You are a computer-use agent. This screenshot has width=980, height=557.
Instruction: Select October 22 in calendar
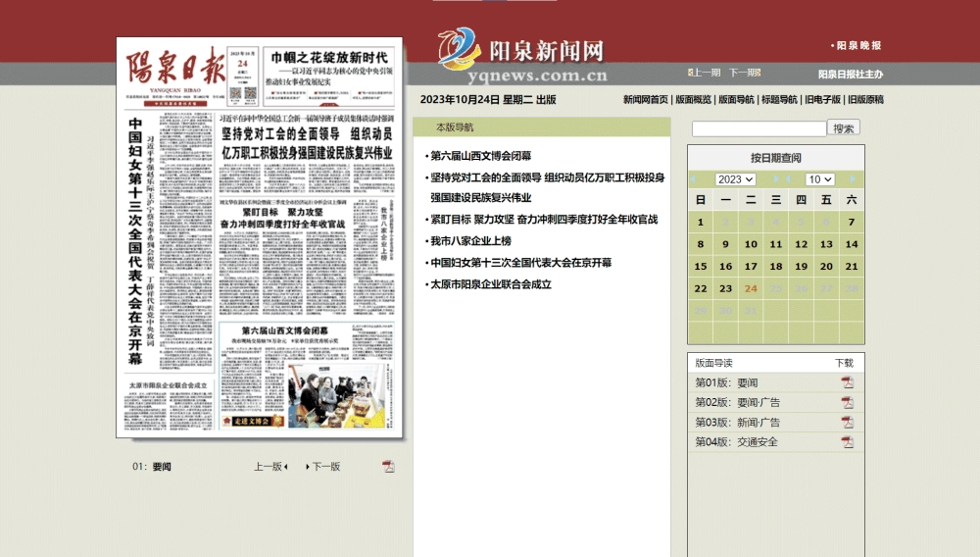pyautogui.click(x=701, y=289)
